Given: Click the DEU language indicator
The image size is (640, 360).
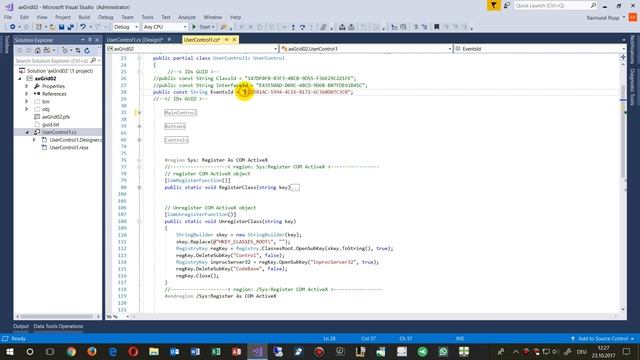Looking at the screenshot, I should 582,351.
